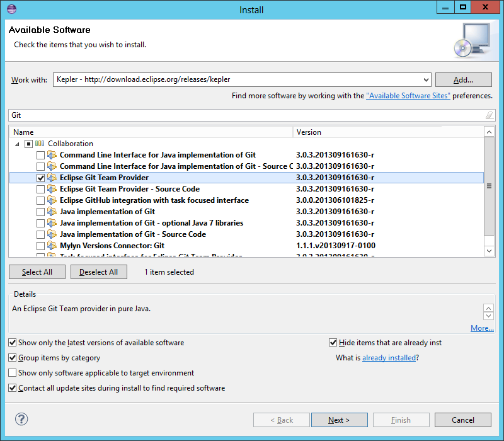Click the Eclipse icon in the title bar

(x=11, y=9)
